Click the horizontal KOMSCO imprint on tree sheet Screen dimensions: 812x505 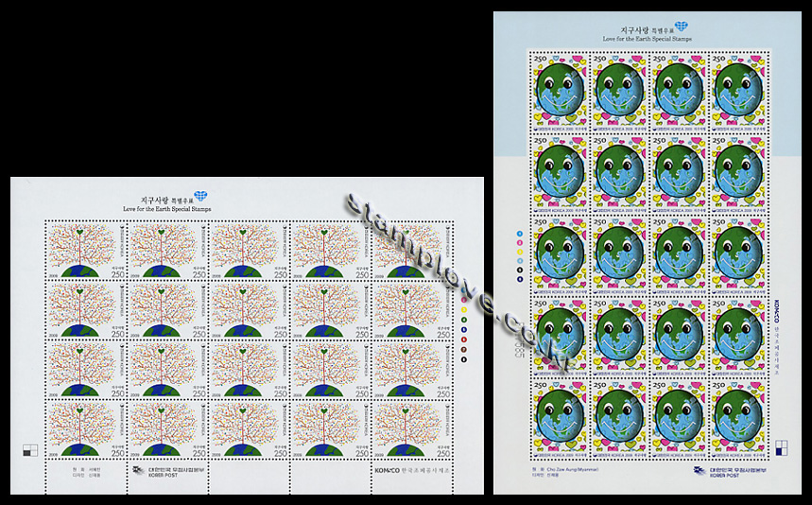(412, 470)
